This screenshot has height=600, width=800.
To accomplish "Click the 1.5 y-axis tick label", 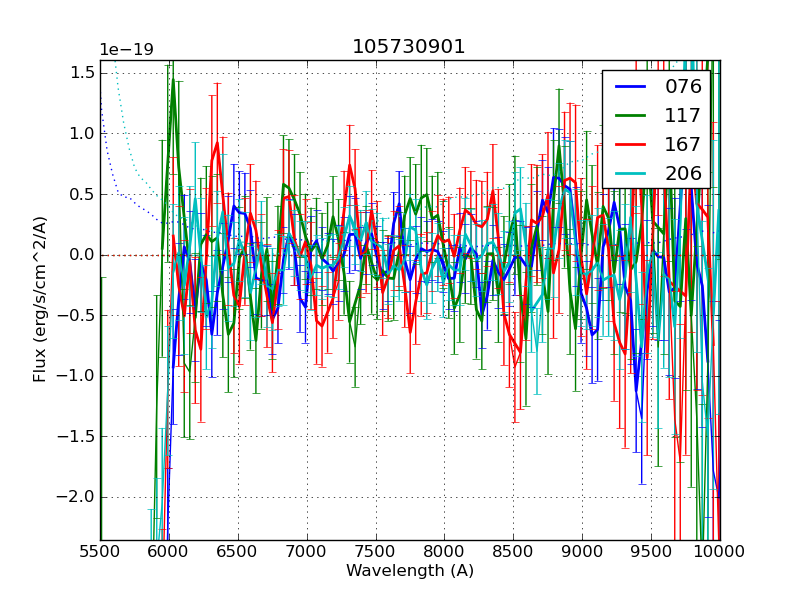I will click(x=82, y=72).
